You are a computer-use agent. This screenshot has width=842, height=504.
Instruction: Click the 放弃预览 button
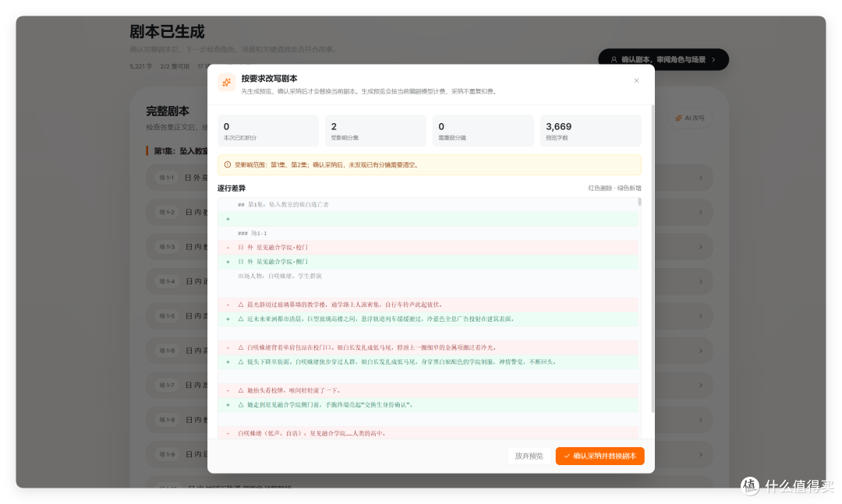(529, 456)
